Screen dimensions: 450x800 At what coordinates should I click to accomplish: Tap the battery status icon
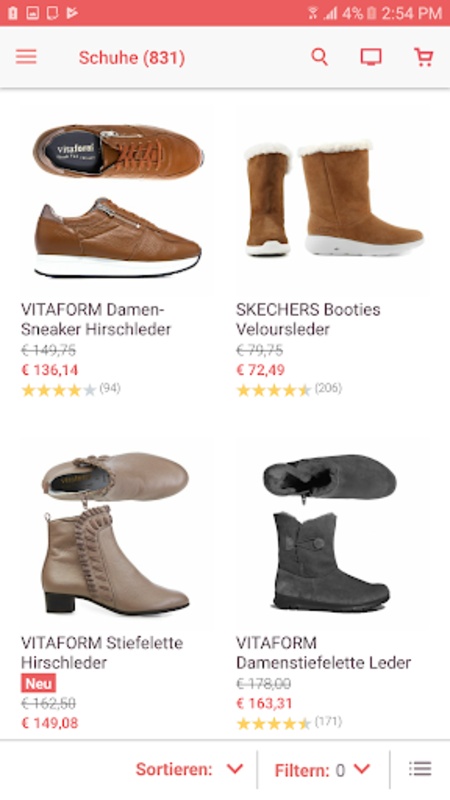371,13
